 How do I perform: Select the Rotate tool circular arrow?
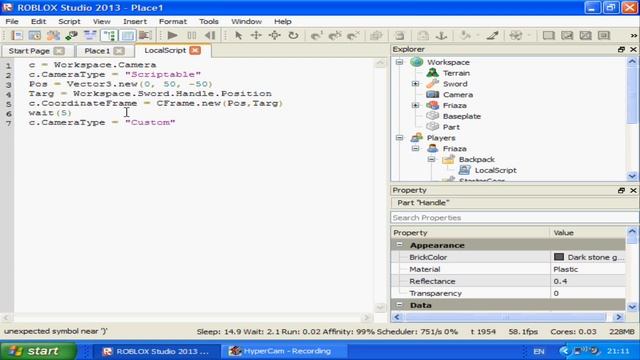[x=293, y=36]
